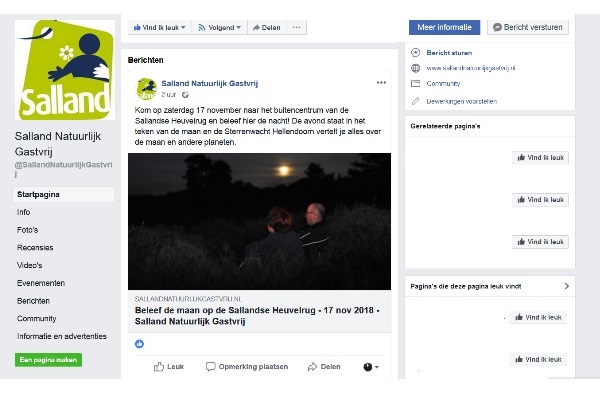
Task: Click the Delen button in the page header
Action: point(267,28)
